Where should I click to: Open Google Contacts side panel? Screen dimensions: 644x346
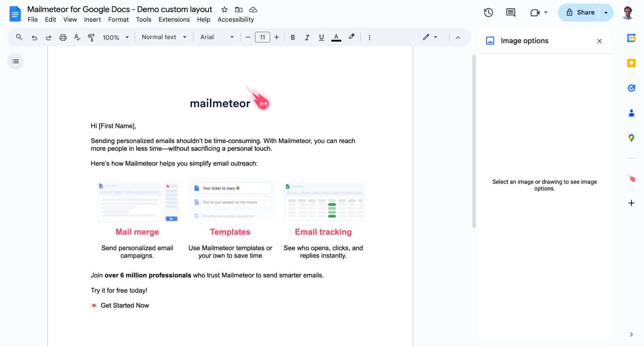[x=631, y=113]
